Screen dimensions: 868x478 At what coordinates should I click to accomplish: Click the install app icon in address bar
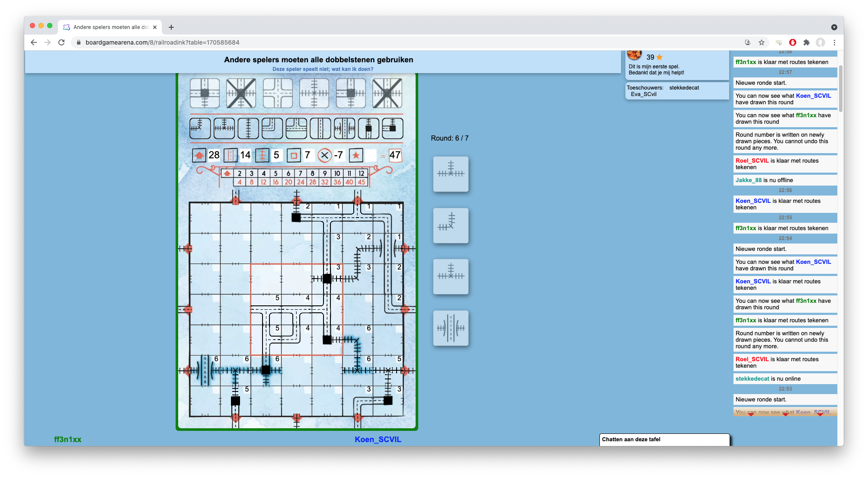point(748,42)
